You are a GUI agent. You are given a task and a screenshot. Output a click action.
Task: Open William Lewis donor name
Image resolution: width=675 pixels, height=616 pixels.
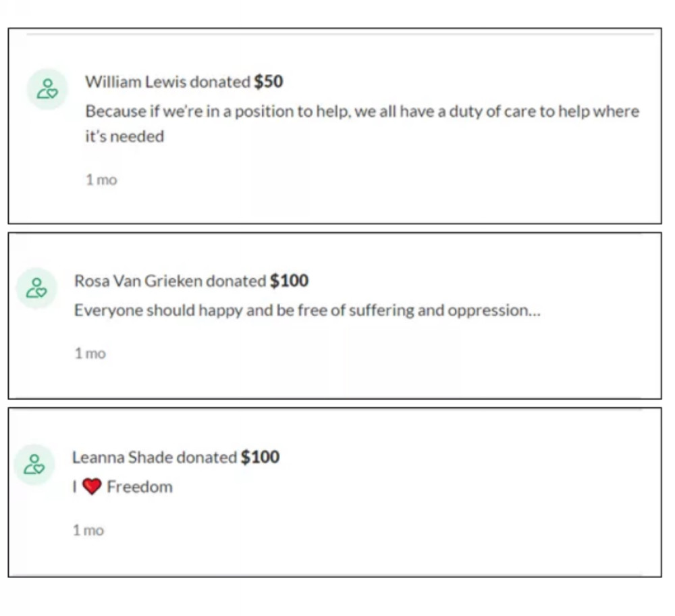136,82
